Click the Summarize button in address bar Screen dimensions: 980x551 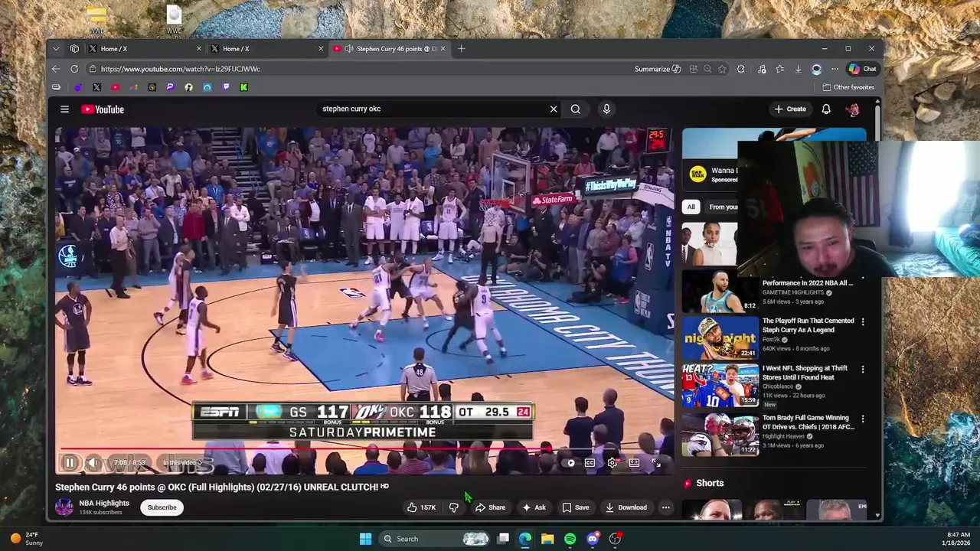pos(658,69)
